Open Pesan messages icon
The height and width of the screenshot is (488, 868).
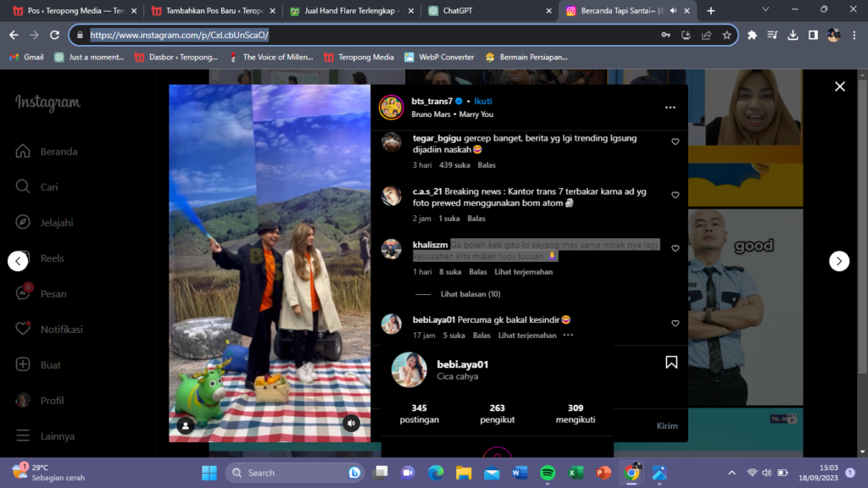pyautogui.click(x=23, y=292)
